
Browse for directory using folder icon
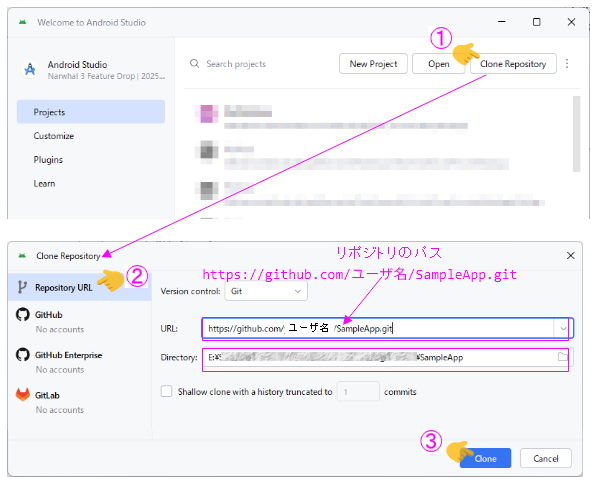point(562,357)
